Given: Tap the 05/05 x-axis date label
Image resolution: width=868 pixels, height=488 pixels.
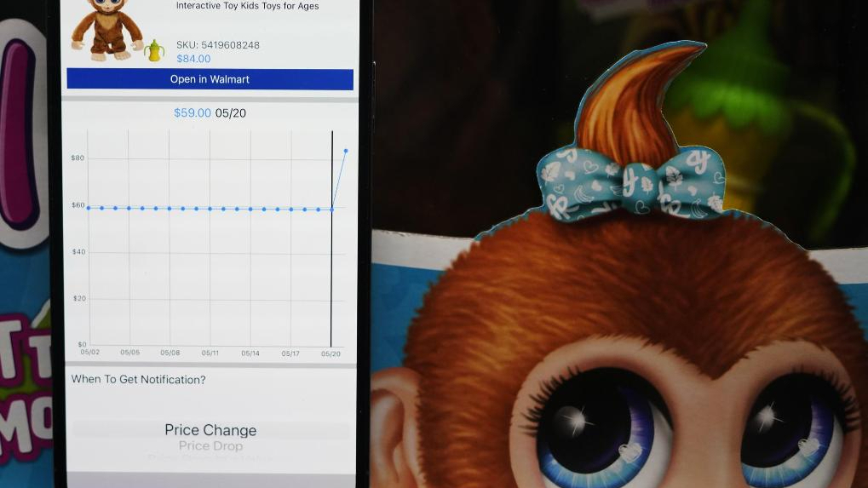Looking at the screenshot, I should pos(130,353).
